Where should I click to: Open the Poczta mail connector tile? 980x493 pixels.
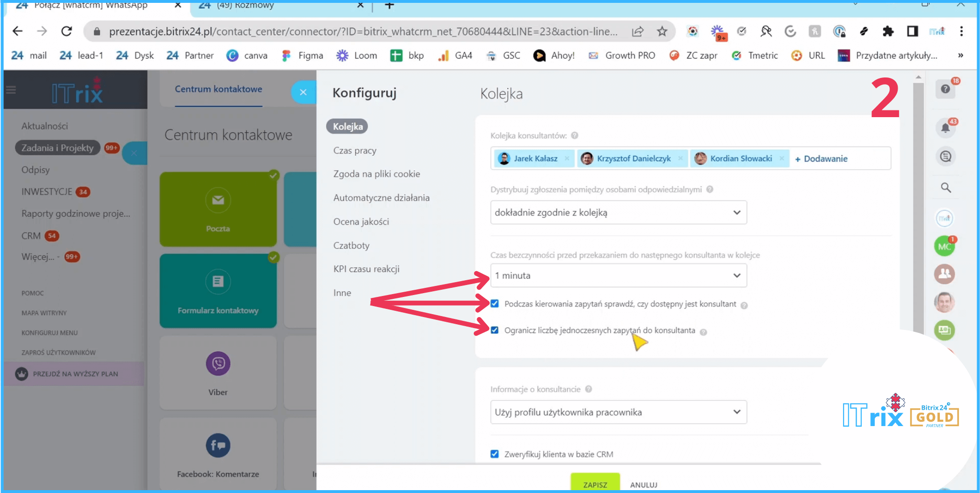(218, 209)
